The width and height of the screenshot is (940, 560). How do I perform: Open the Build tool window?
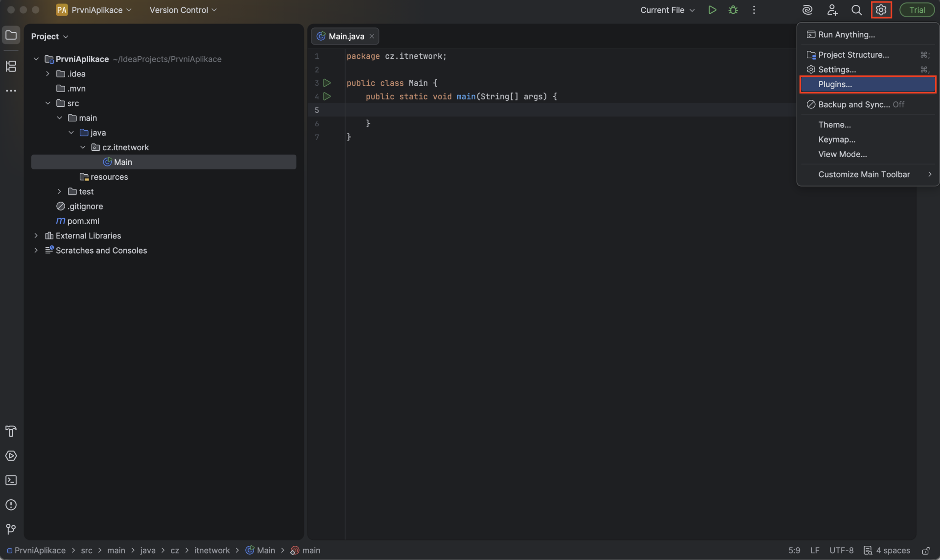(x=11, y=431)
